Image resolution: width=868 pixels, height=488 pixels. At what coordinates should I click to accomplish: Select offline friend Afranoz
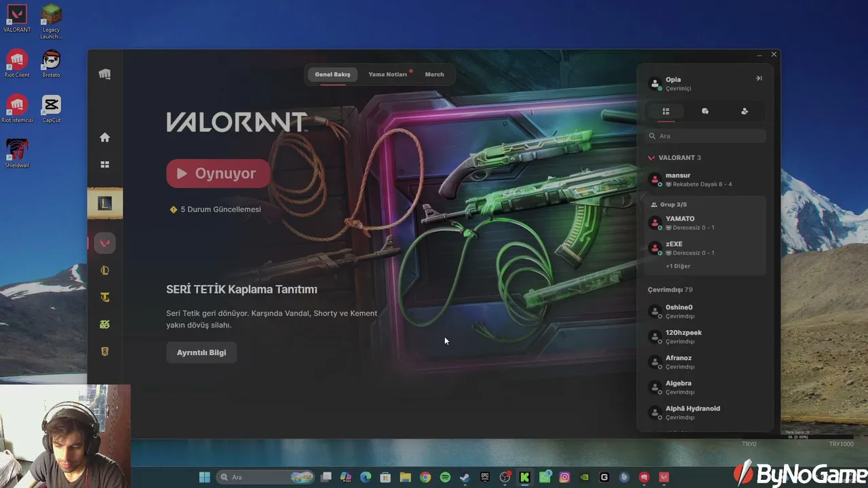pyautogui.click(x=705, y=362)
